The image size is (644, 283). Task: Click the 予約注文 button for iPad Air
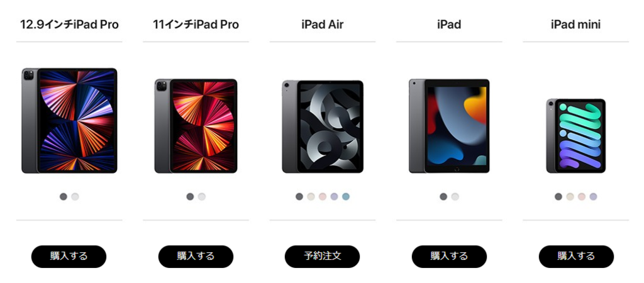[x=323, y=257]
